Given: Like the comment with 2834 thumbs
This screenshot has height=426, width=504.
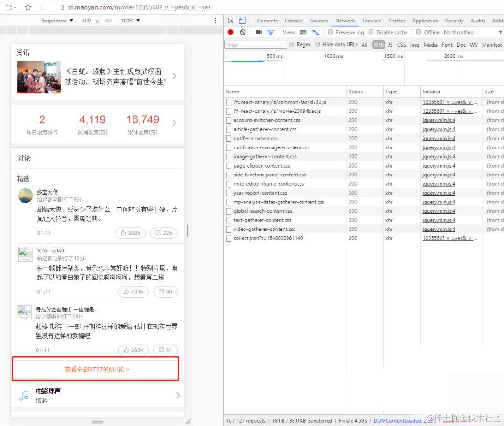Looking at the screenshot, I should (x=133, y=350).
